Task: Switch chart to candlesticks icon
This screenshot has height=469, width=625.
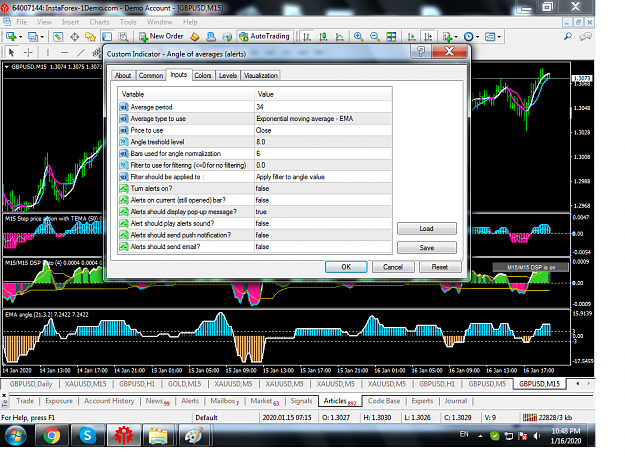Action: pyautogui.click(x=323, y=37)
